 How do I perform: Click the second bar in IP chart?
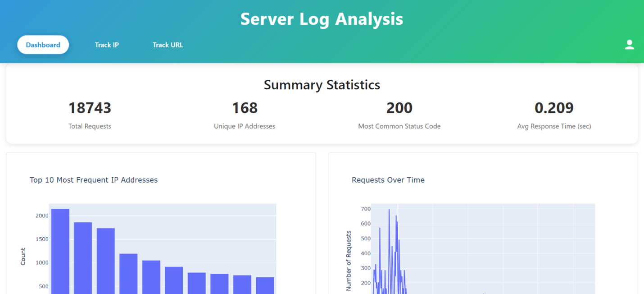point(83,259)
